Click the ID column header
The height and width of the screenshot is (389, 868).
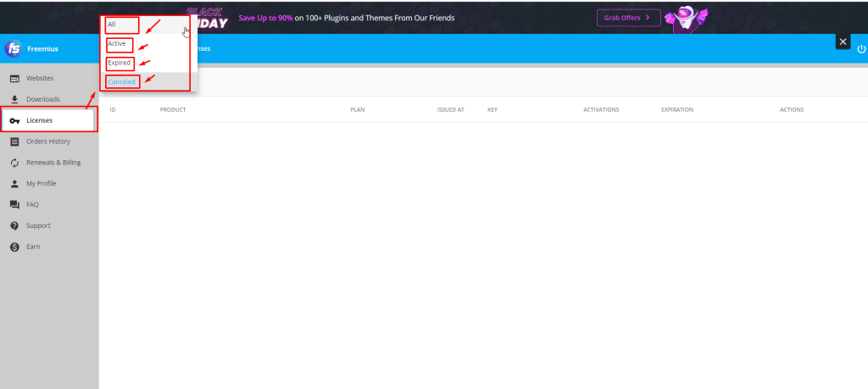tap(113, 109)
